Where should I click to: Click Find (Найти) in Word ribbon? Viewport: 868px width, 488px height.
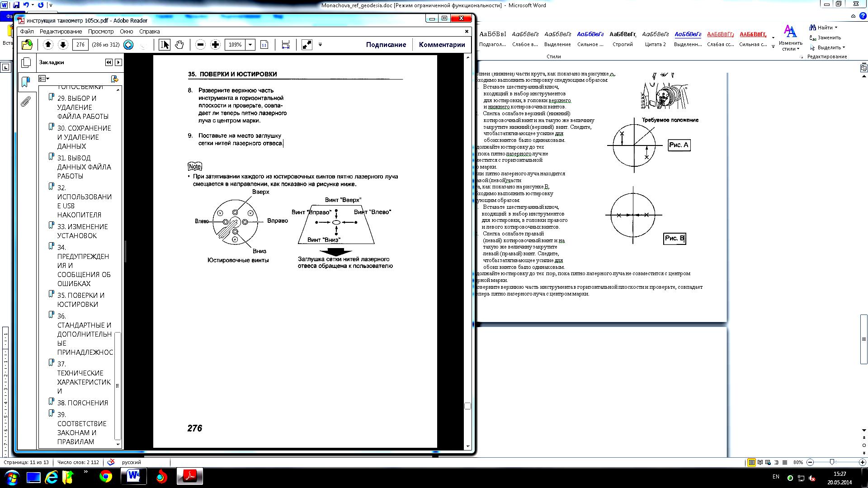(x=824, y=28)
